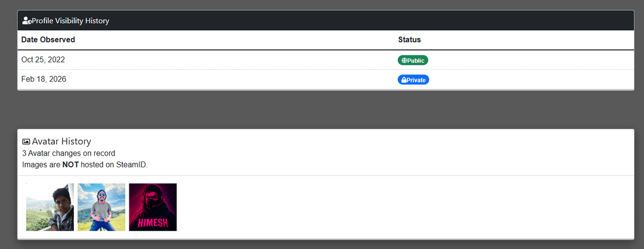Open the first avatar thumbnail with green hills
The width and height of the screenshot is (644, 249).
point(50,207)
